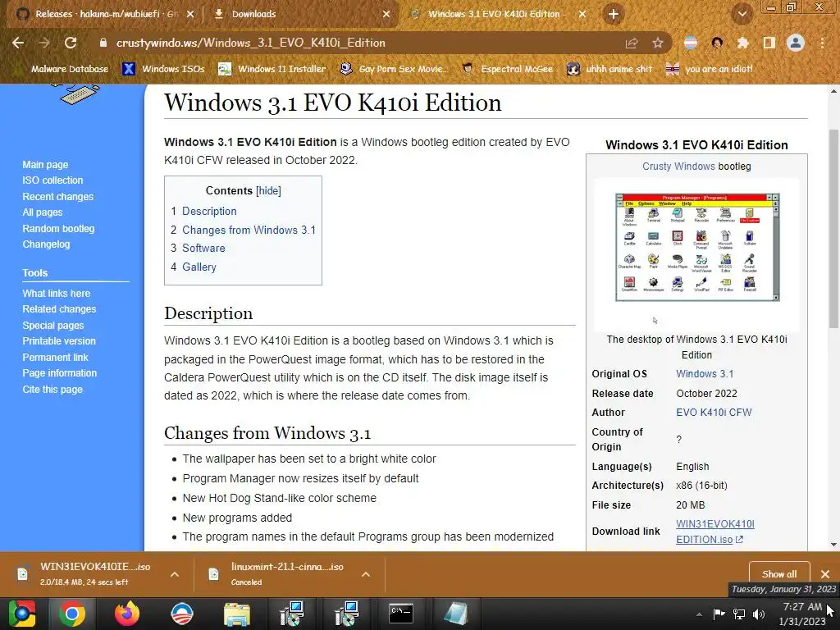Image resolution: width=840 pixels, height=630 pixels.
Task: Open Page information tool link
Action: tap(59, 373)
